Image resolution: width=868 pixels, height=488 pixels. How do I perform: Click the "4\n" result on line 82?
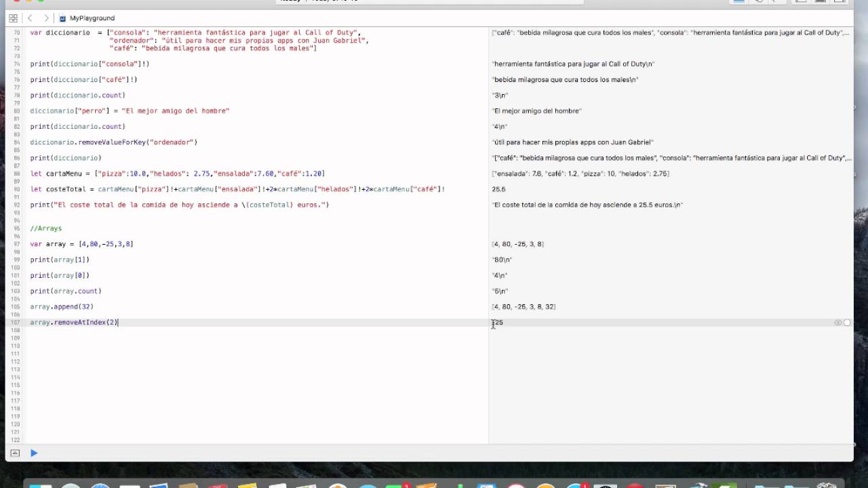tap(500, 127)
